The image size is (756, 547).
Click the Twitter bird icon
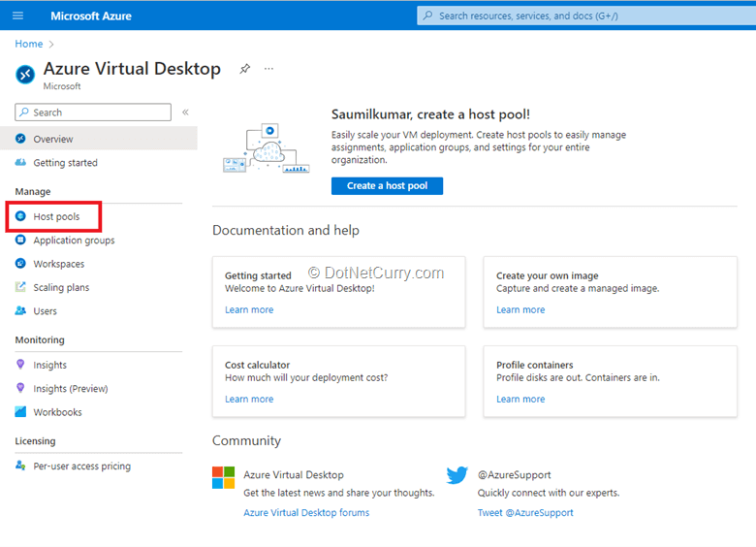457,475
